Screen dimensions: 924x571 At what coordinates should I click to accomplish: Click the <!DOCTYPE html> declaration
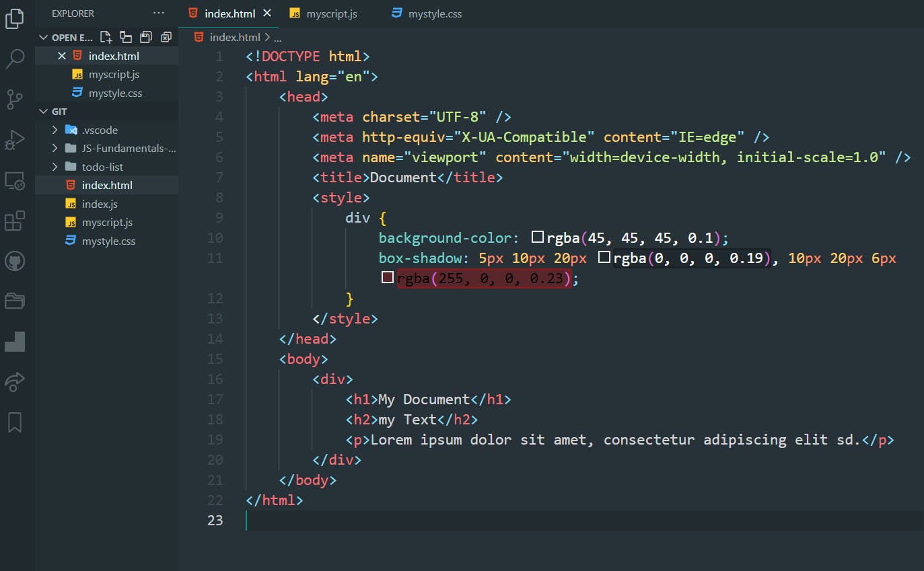(308, 56)
